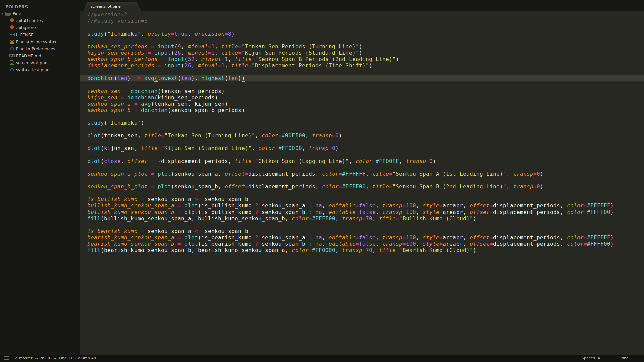This screenshot has height=362, width=644.
Task: Open the Pine syntax selector in status bar
Action: 624,358
